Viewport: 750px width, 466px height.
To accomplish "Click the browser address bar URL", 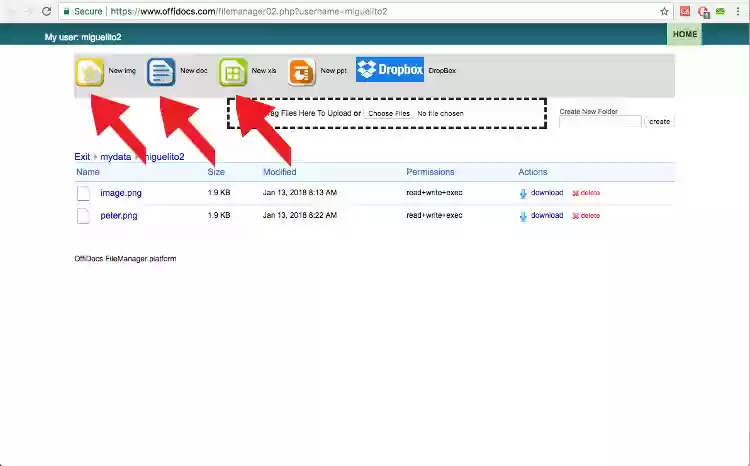I will [x=249, y=11].
